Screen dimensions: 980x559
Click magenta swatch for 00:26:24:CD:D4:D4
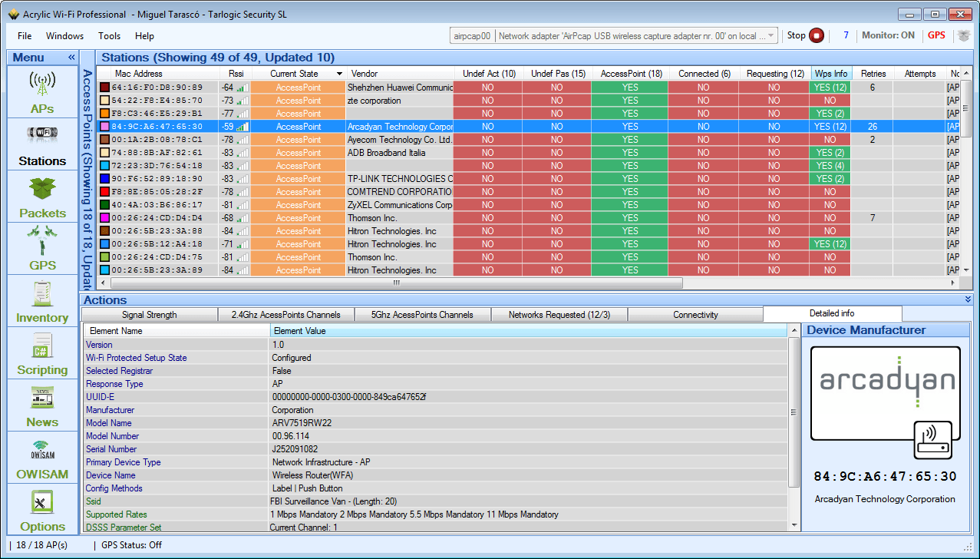(x=104, y=218)
